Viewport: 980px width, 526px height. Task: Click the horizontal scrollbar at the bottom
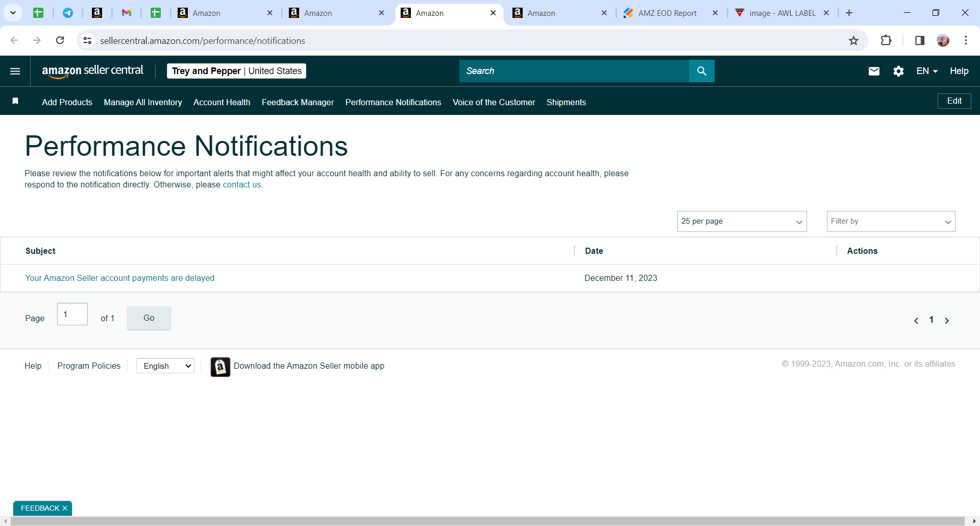click(x=487, y=521)
